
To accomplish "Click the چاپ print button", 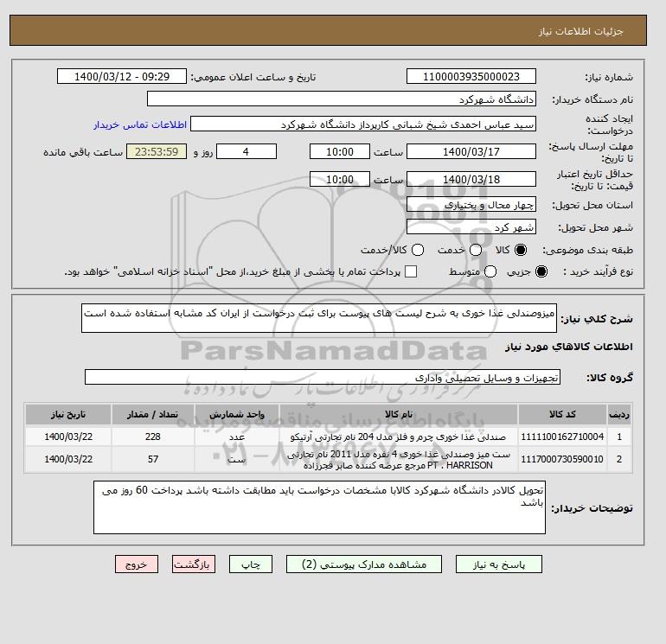I will click(251, 564).
